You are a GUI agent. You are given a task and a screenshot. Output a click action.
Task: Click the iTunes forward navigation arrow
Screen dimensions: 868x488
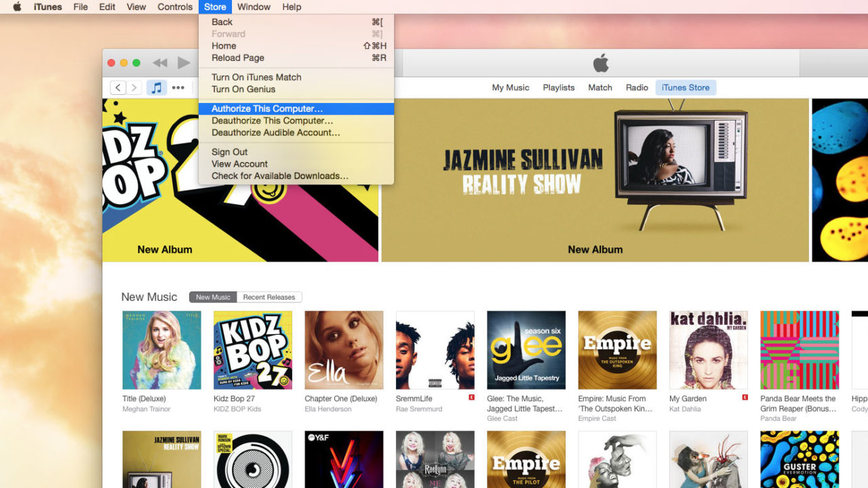click(134, 87)
